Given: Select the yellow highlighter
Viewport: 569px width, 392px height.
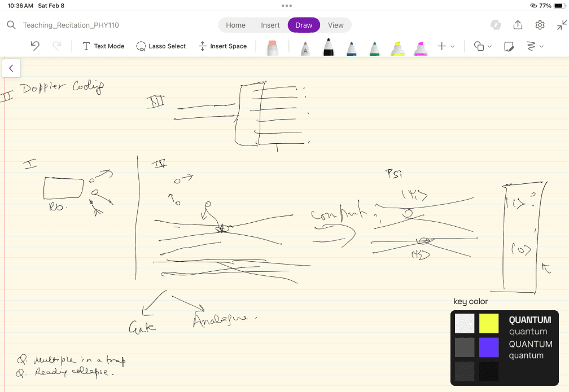Looking at the screenshot, I should point(398,48).
